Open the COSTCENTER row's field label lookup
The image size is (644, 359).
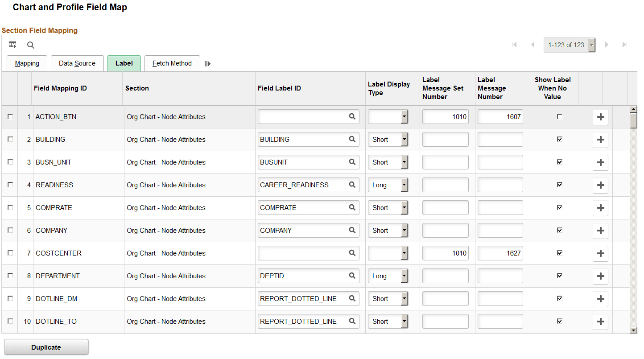click(x=353, y=253)
